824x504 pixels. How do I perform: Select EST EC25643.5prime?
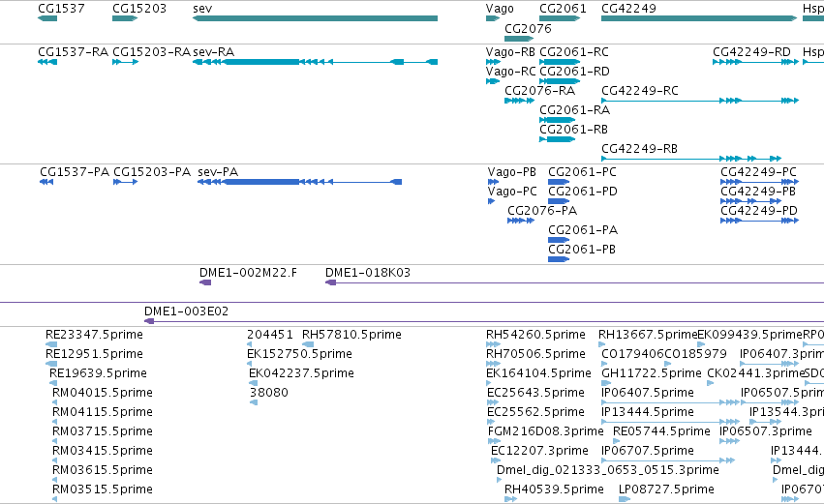coord(491,402)
